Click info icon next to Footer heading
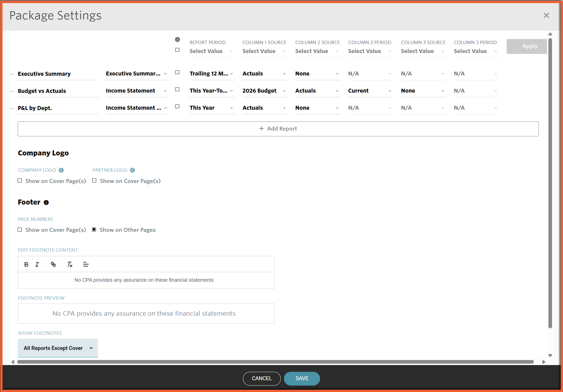The width and height of the screenshot is (563, 392). click(x=46, y=203)
